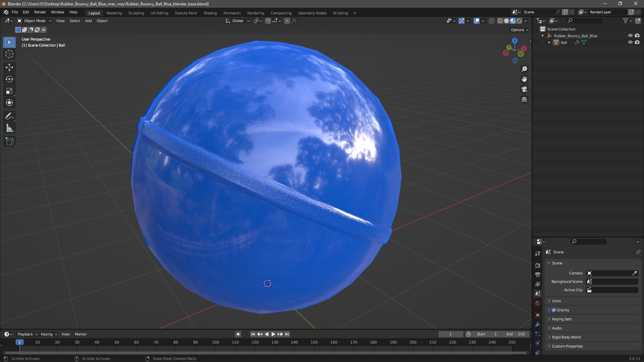The height and width of the screenshot is (362, 644).
Task: Switch to Solid viewport shading
Action: 506,21
